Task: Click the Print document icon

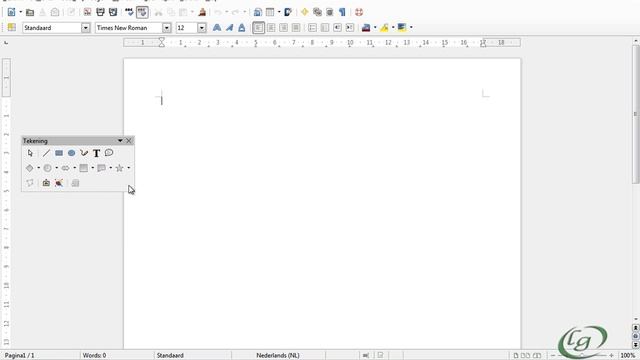Action: 100,12
